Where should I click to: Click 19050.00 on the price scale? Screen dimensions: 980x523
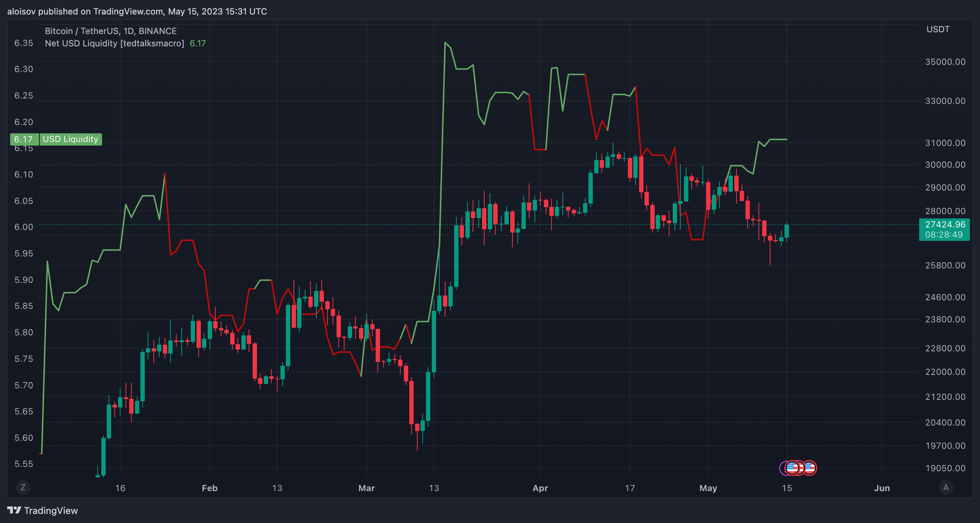point(945,468)
